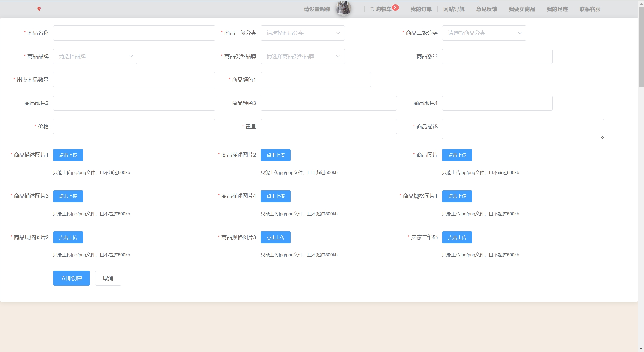Upload the 卖家二维码 via 点击上传 button
This screenshot has width=644, height=352.
tap(457, 237)
